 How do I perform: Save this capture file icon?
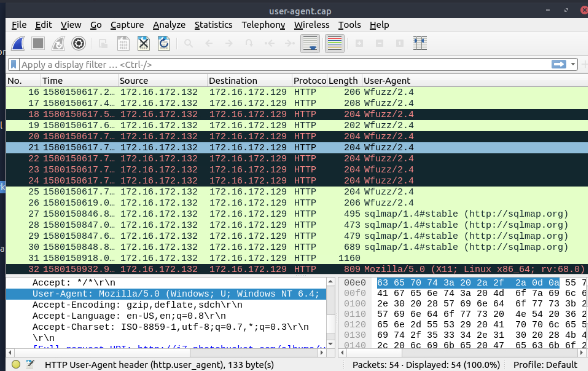(123, 43)
